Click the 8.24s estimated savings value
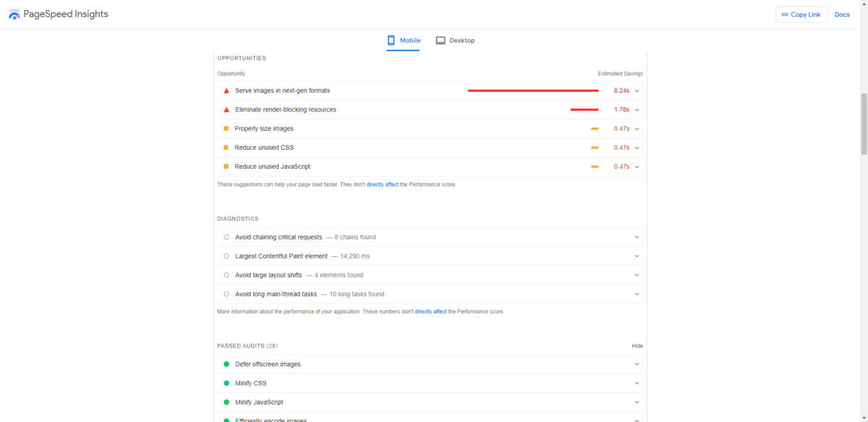 pyautogui.click(x=621, y=90)
